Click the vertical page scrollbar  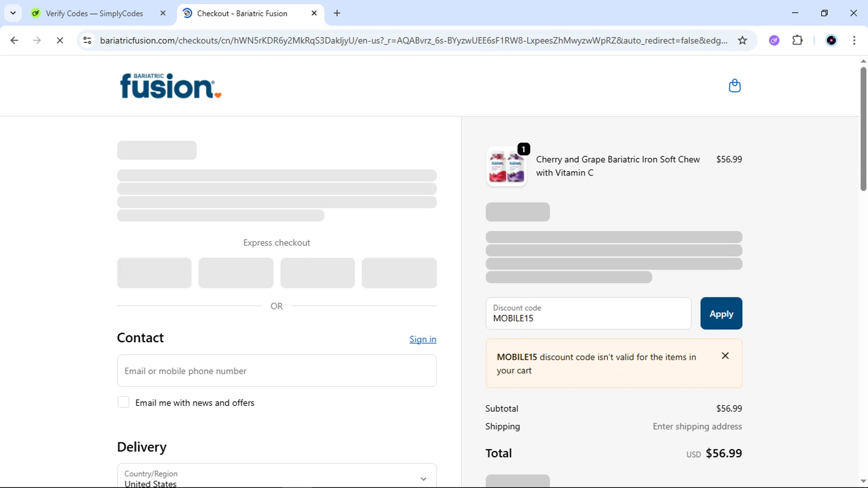point(863,129)
